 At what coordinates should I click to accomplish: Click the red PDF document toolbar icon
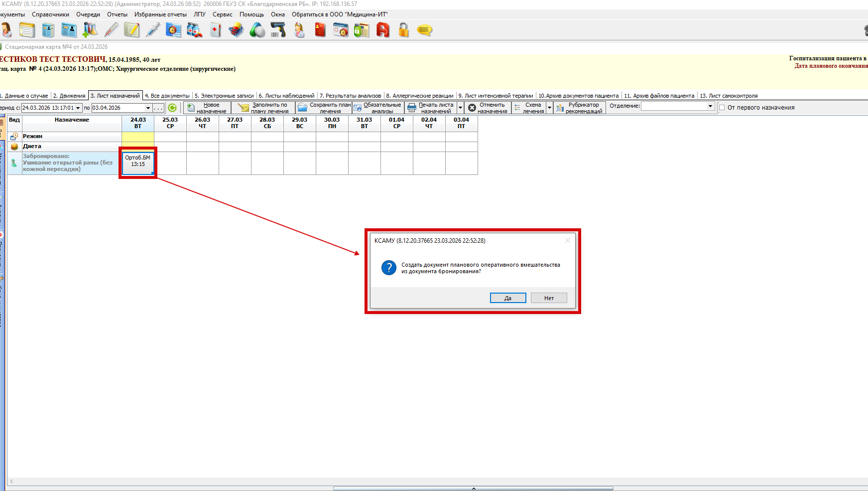(x=382, y=30)
